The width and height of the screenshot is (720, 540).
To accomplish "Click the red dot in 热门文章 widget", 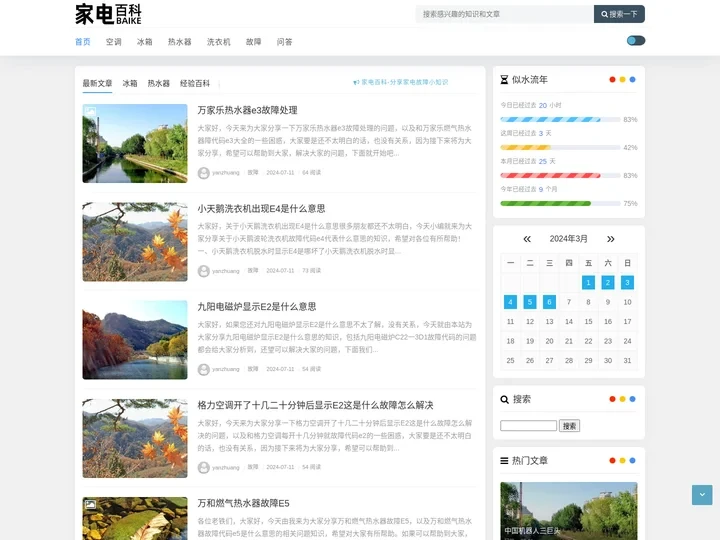I will [x=612, y=461].
